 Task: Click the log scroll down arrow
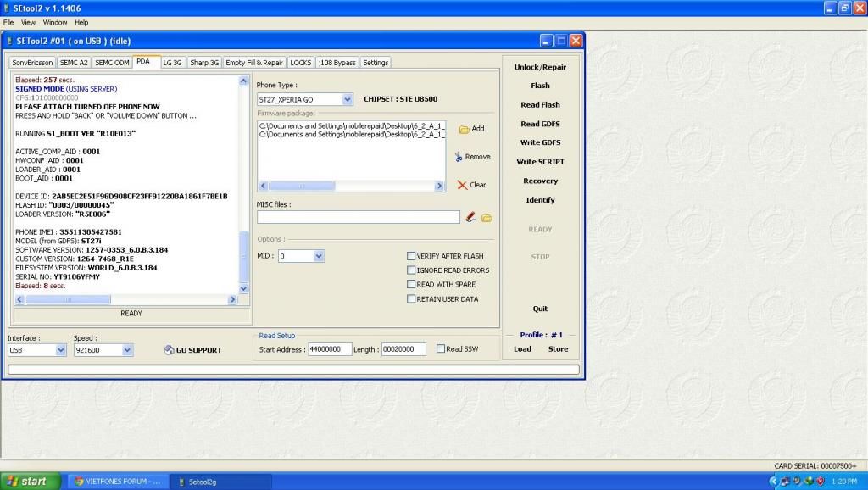243,288
